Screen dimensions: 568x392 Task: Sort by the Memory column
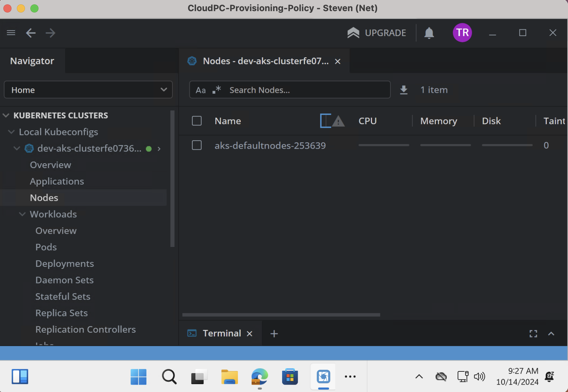[439, 121]
